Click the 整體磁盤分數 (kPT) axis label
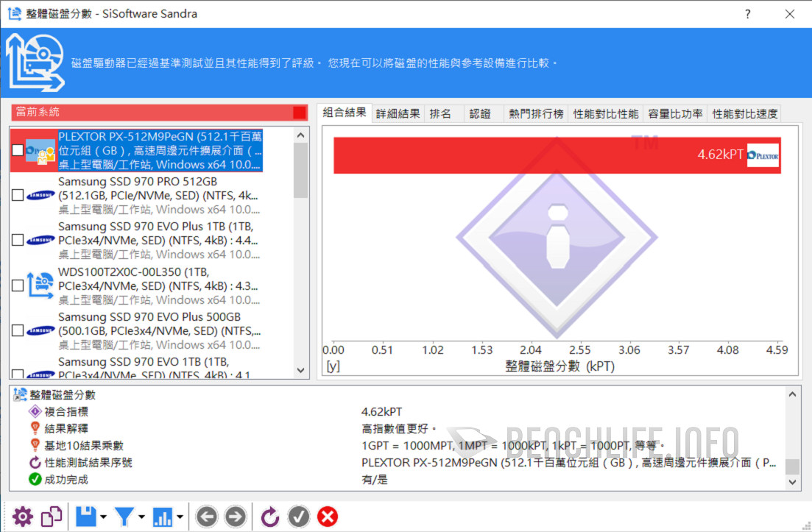 click(559, 366)
